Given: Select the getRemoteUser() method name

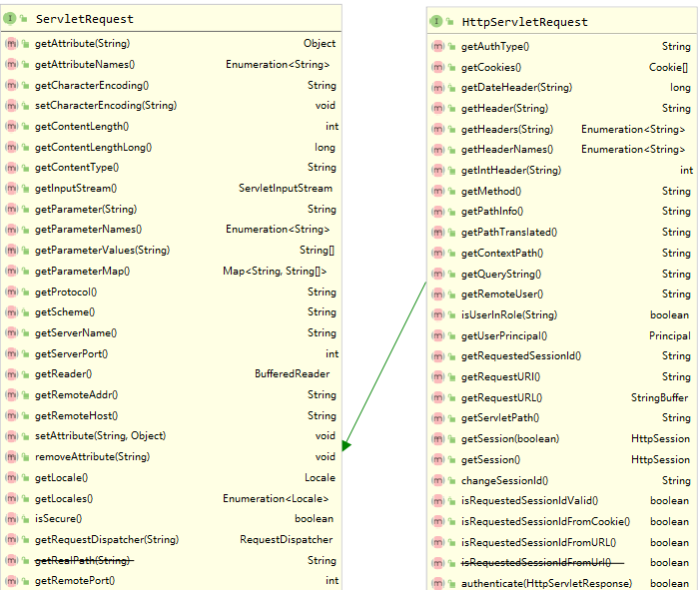Looking at the screenshot, I should click(x=502, y=295).
